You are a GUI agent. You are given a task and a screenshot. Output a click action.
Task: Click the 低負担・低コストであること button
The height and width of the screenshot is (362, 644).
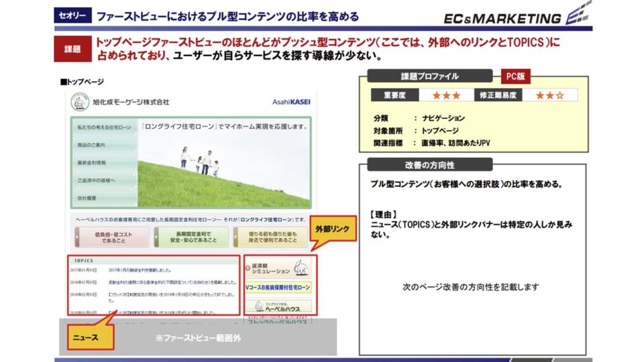[x=112, y=237]
